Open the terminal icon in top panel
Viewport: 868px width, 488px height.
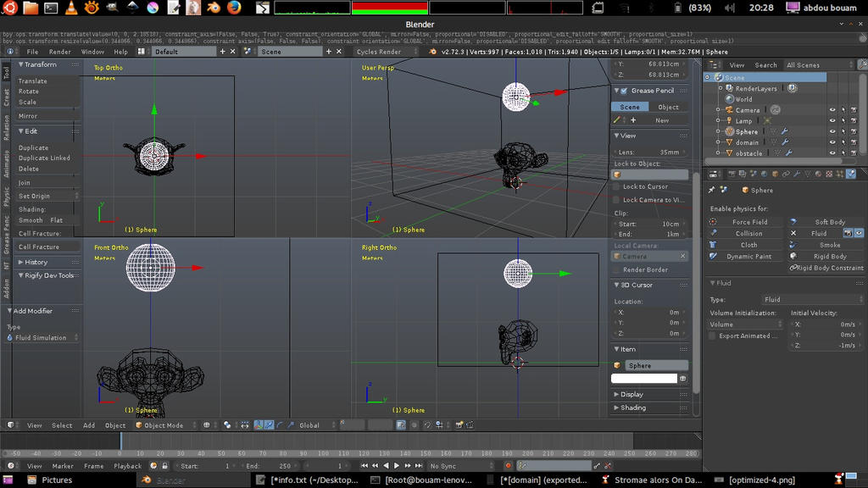[51, 8]
